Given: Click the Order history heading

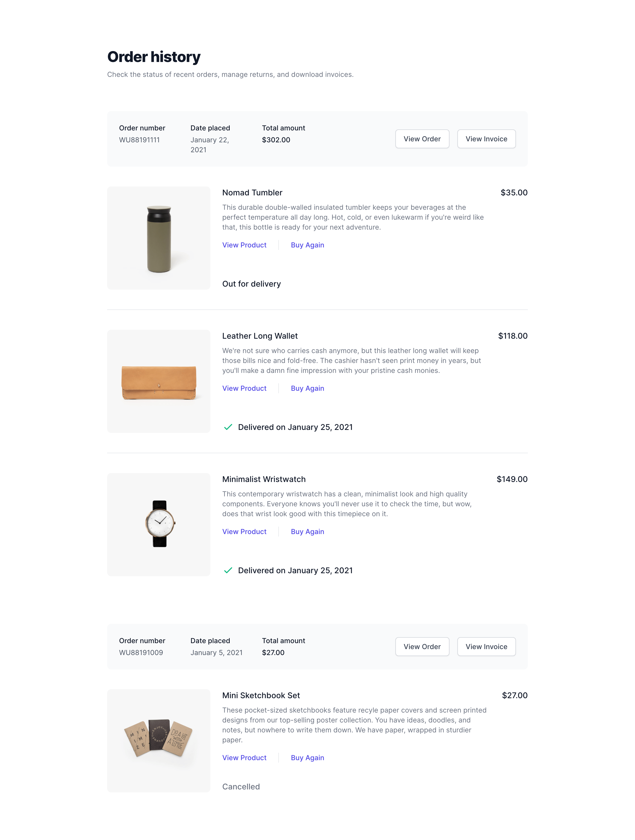Looking at the screenshot, I should [x=154, y=57].
